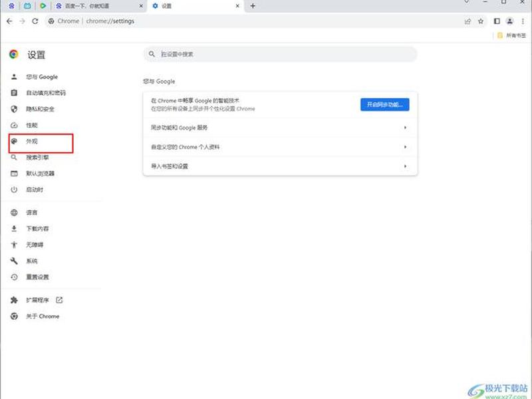Go back using the browser back arrow
Viewport: 532px width, 399px height.
9,21
